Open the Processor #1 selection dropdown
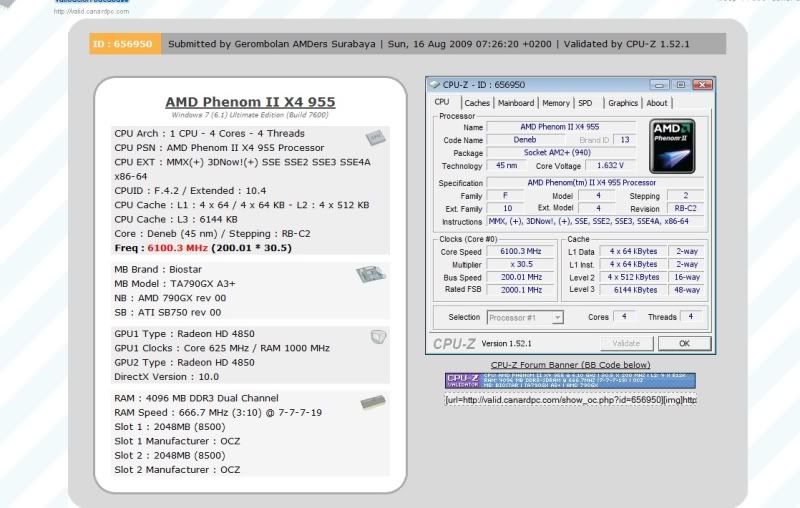Viewport: 800px width, 508px height. [x=525, y=317]
